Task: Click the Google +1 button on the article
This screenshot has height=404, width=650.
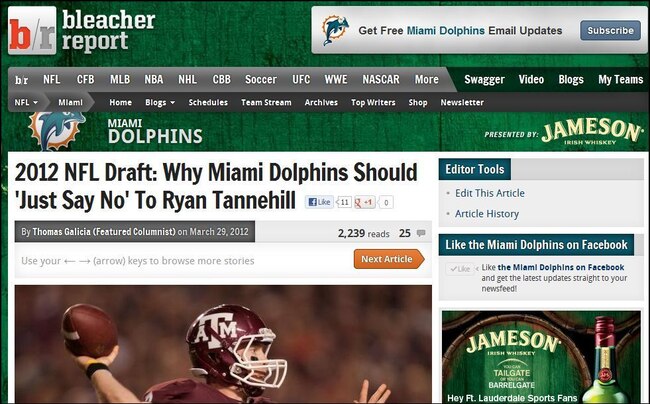Action: 365,202
